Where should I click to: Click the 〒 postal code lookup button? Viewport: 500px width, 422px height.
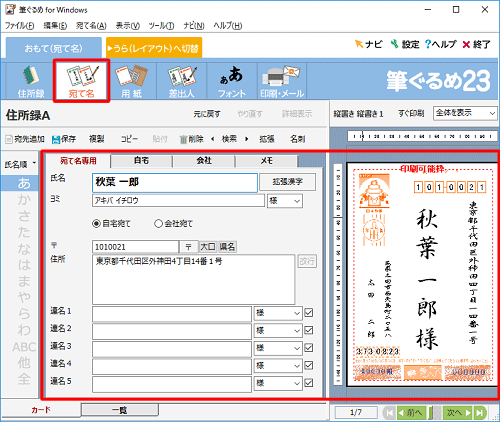coord(188,247)
